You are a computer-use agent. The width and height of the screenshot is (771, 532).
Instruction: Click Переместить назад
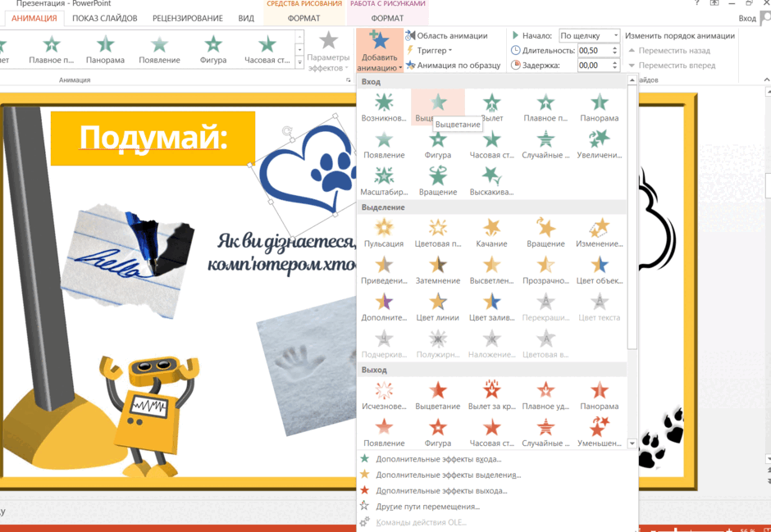[x=669, y=50]
